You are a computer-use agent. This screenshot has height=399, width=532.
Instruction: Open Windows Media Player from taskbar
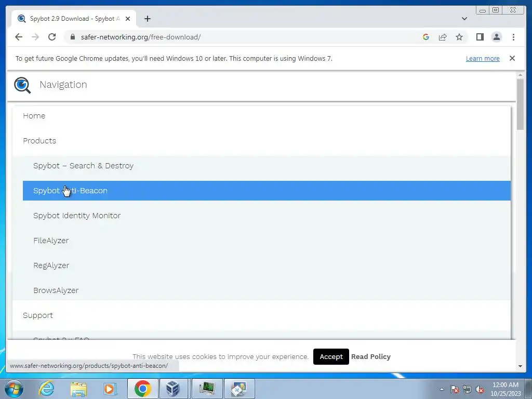110,389
